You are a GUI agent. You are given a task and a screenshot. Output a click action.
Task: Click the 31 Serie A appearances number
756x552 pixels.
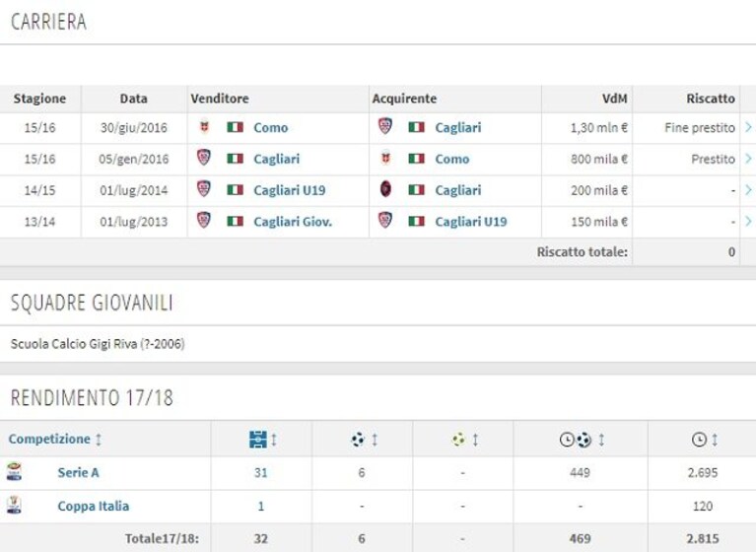(261, 472)
